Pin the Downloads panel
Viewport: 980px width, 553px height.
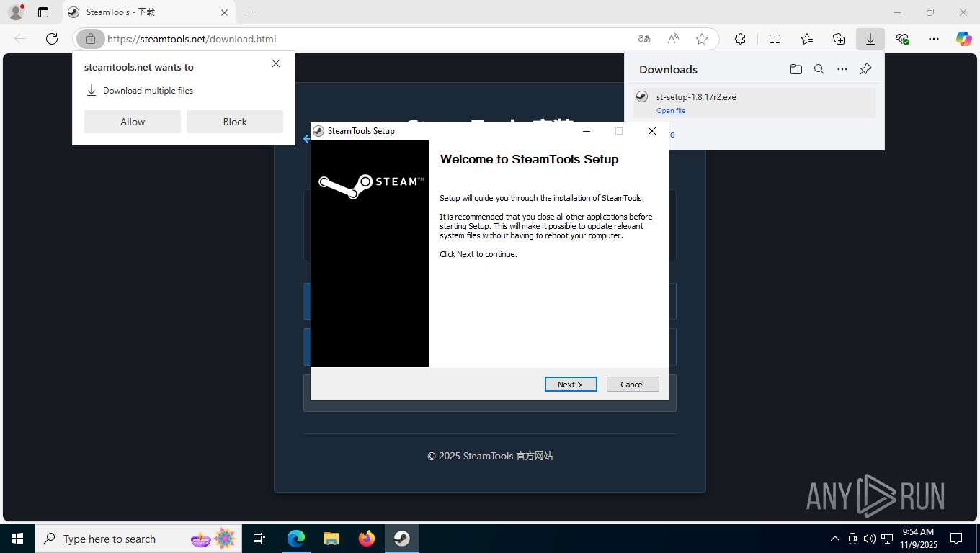point(865,69)
